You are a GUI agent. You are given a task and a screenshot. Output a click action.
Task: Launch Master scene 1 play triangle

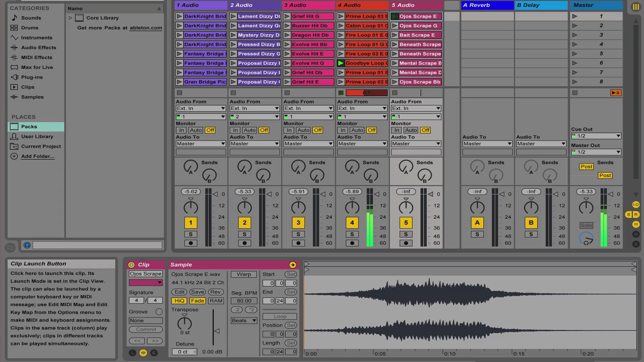coord(575,16)
